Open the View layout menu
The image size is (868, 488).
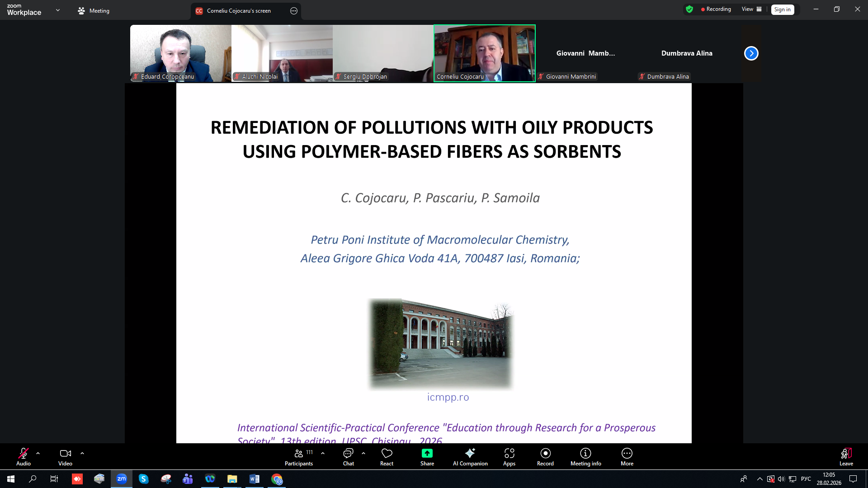pos(751,9)
